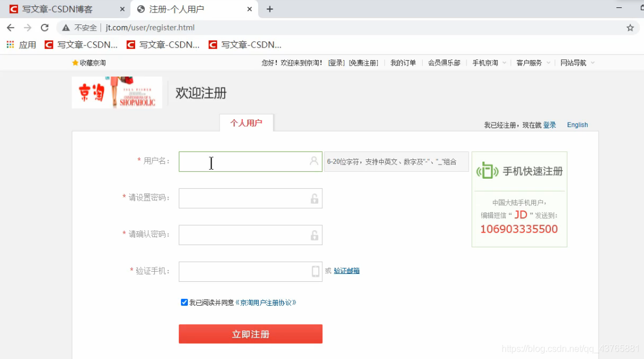
Task: Click the 登录 link in top bar
Action: pos(336,63)
